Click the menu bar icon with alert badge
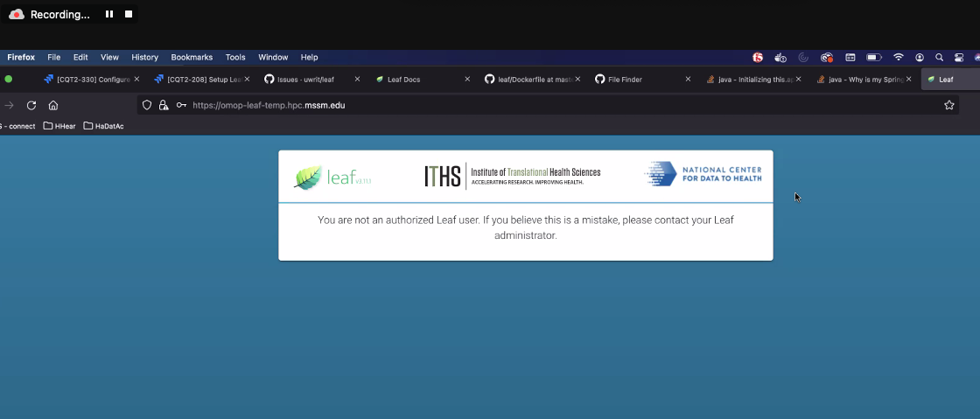Image resolution: width=980 pixels, height=419 pixels. (780, 58)
